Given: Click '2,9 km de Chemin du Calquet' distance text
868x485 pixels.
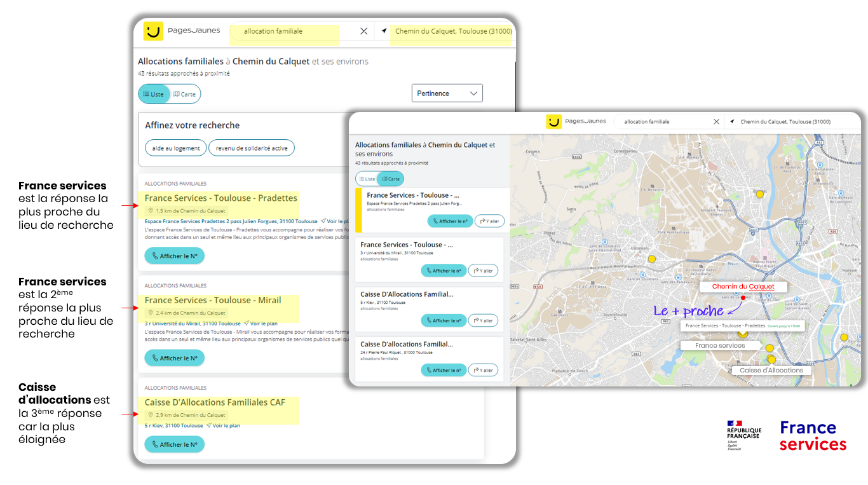Looking at the screenshot, I should click(x=191, y=415).
